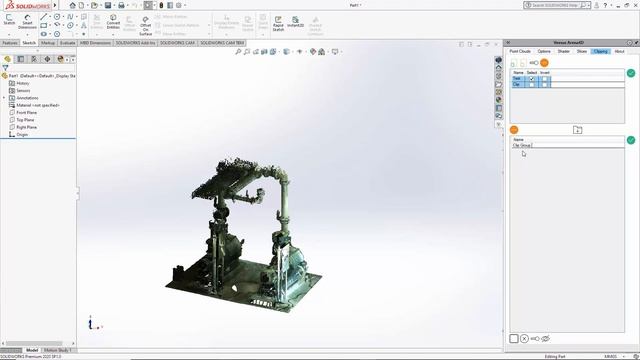Viewport: 640px width, 360px height.
Task: Open the Options gear in the top toolbar
Action: click(x=178, y=5)
